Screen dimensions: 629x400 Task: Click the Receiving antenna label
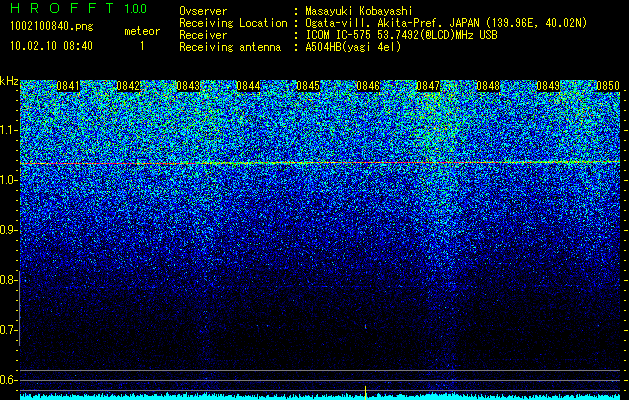[230, 47]
